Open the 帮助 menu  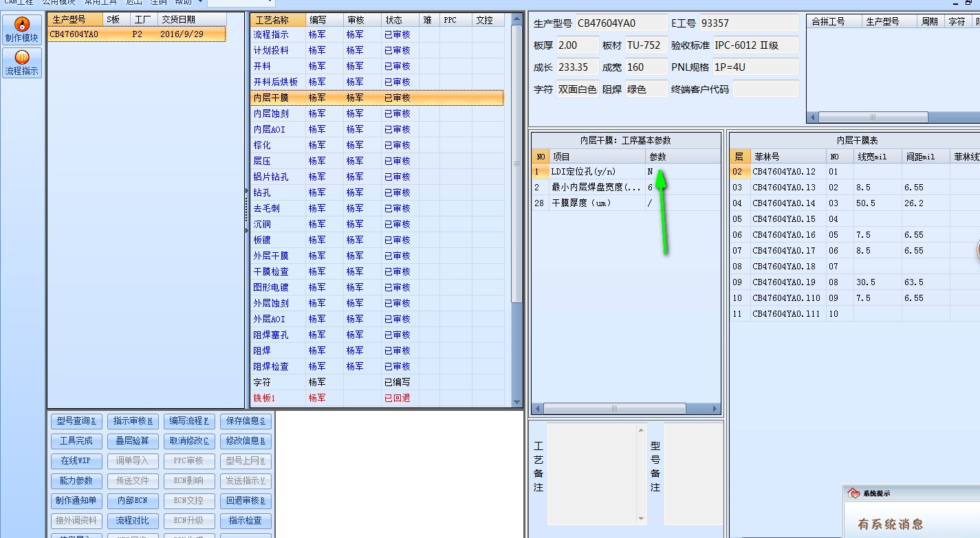(x=184, y=3)
